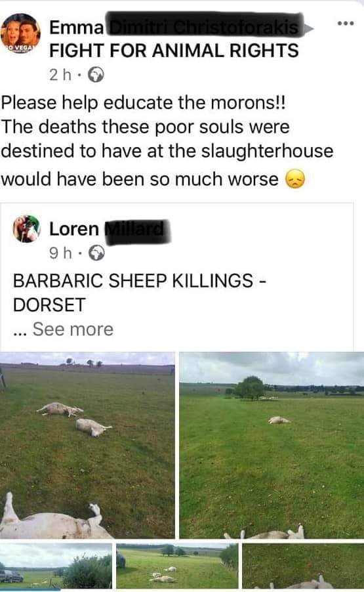Expand shared post with See more
This screenshot has height=592, width=364.
click(73, 329)
